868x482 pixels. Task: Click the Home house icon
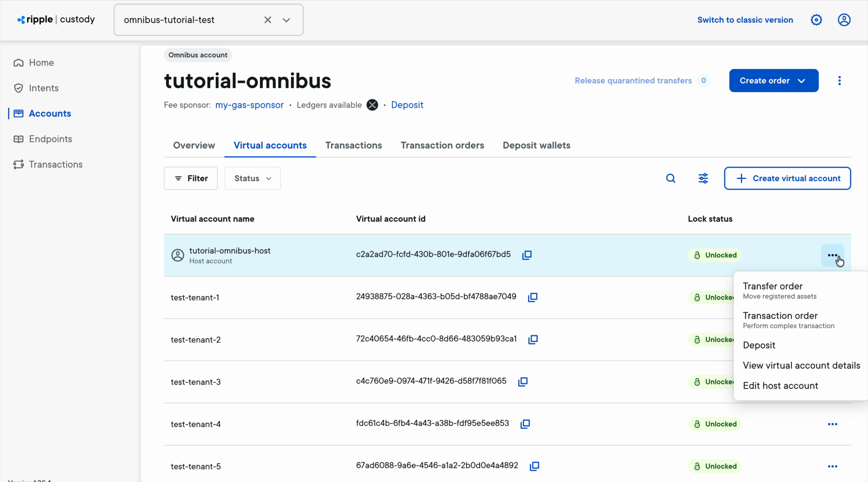(19, 63)
